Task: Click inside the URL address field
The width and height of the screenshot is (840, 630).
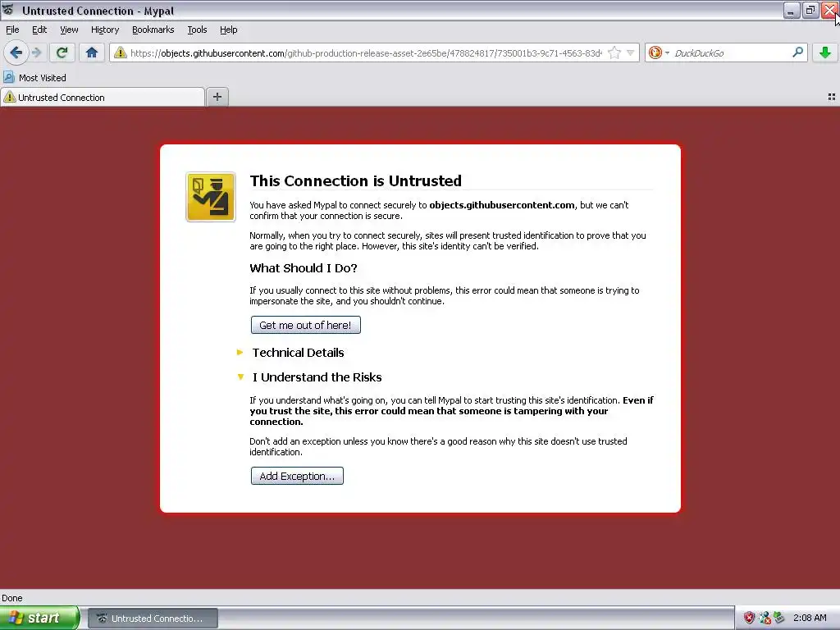Action: [x=365, y=53]
